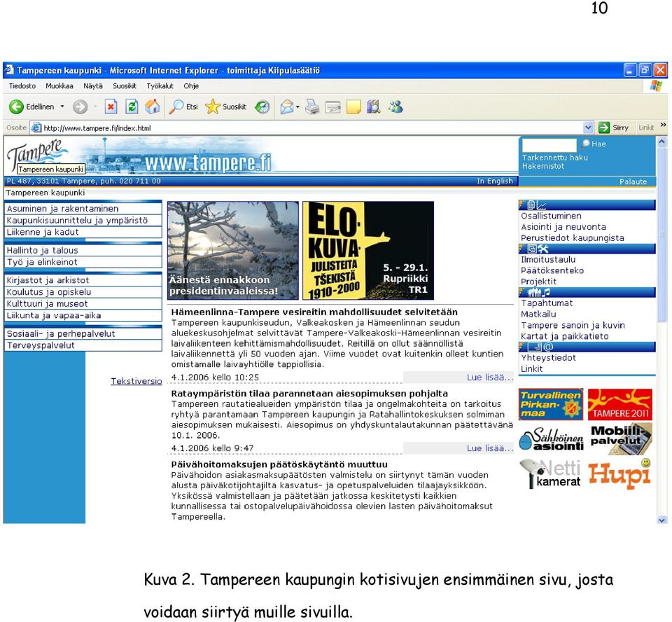Click the research toolbar icon

pyautogui.click(x=374, y=106)
